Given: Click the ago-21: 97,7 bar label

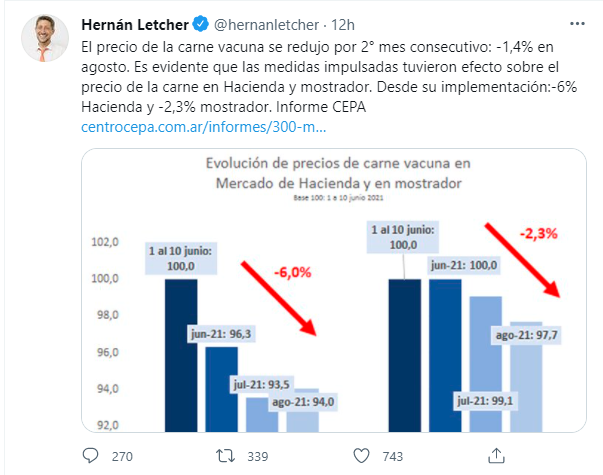Looking at the screenshot, I should click(526, 335).
